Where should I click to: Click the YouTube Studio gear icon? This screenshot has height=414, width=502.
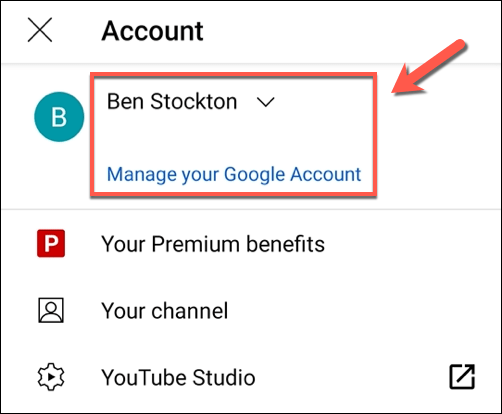(x=51, y=377)
